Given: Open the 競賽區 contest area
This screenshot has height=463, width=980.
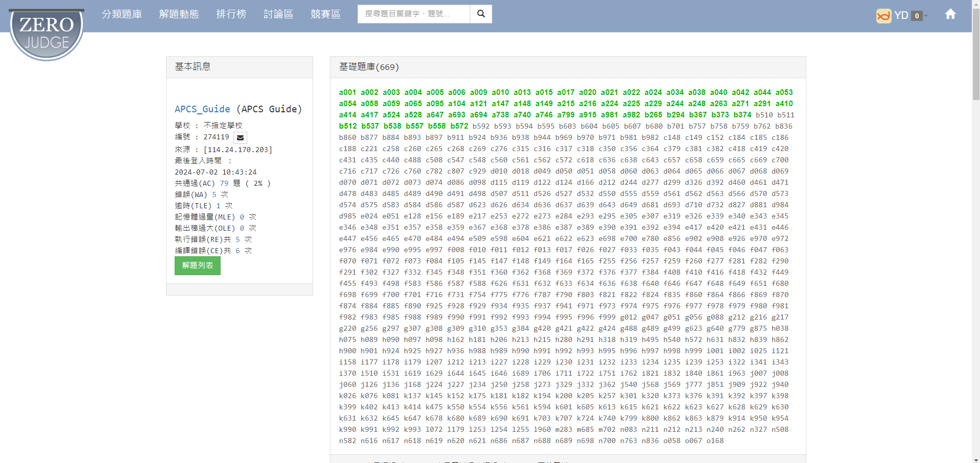Looking at the screenshot, I should [x=325, y=14].
